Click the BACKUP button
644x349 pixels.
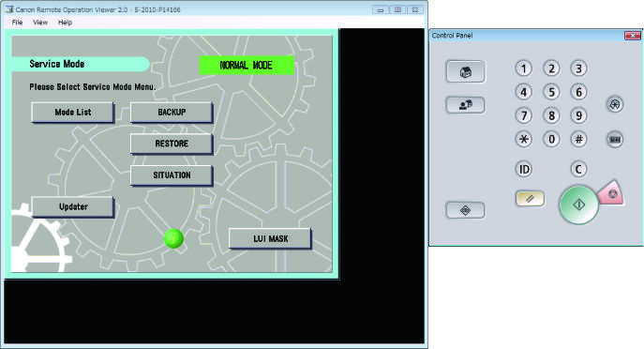click(172, 113)
